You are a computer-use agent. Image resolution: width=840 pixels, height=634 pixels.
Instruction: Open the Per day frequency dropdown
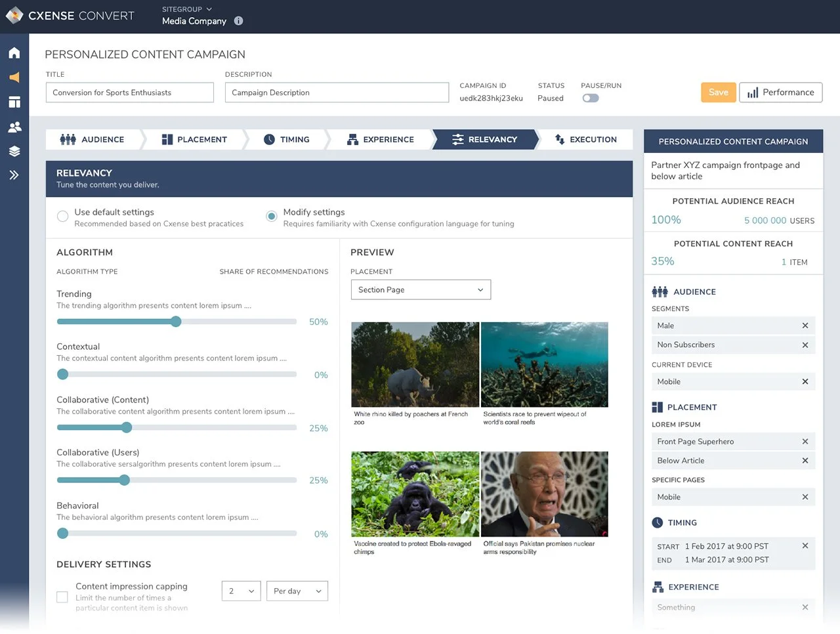coord(297,591)
